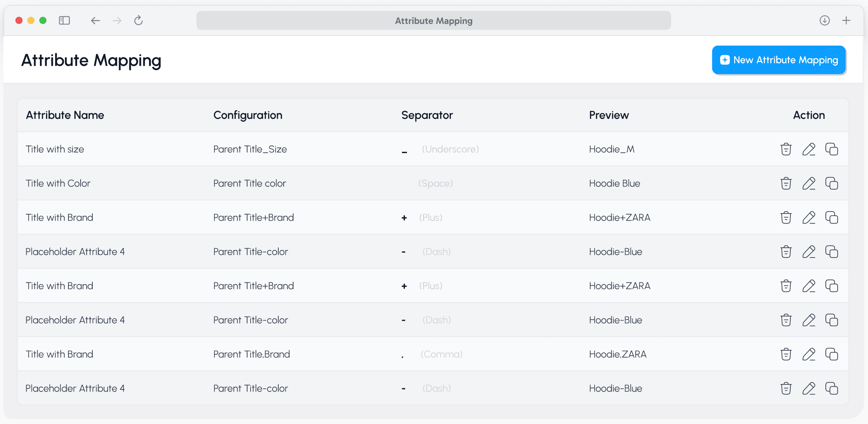Go back using the browser back arrow

pyautogui.click(x=95, y=21)
